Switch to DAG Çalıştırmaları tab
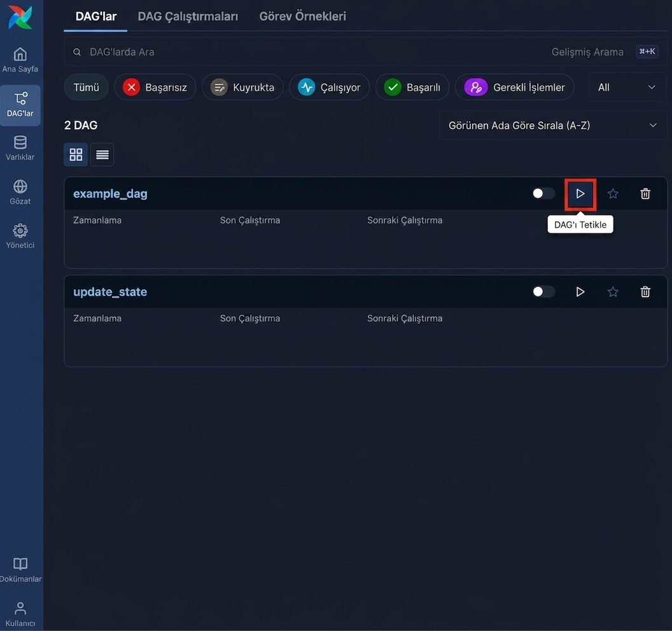Image resolution: width=672 pixels, height=631 pixels. (188, 17)
